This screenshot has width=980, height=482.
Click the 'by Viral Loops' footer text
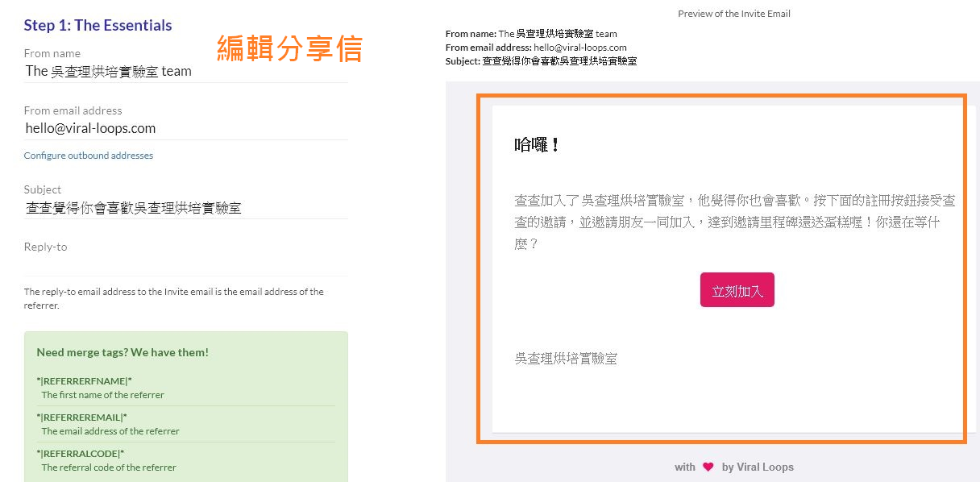(758, 467)
